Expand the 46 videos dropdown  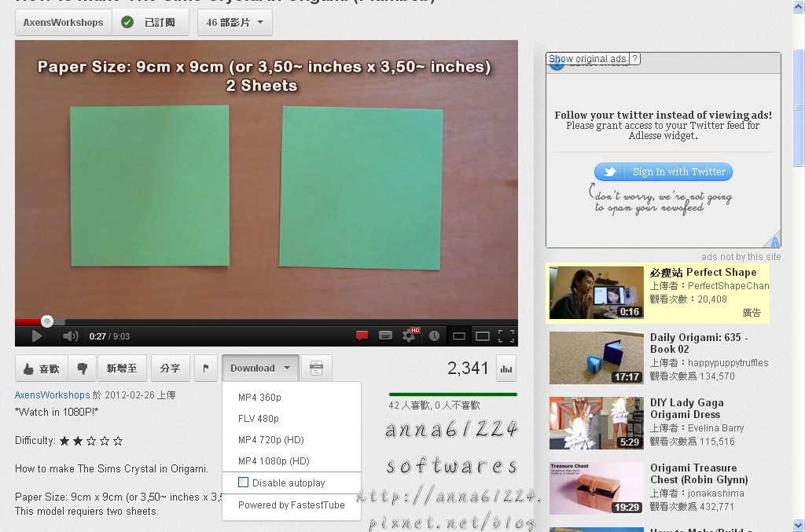click(234, 23)
